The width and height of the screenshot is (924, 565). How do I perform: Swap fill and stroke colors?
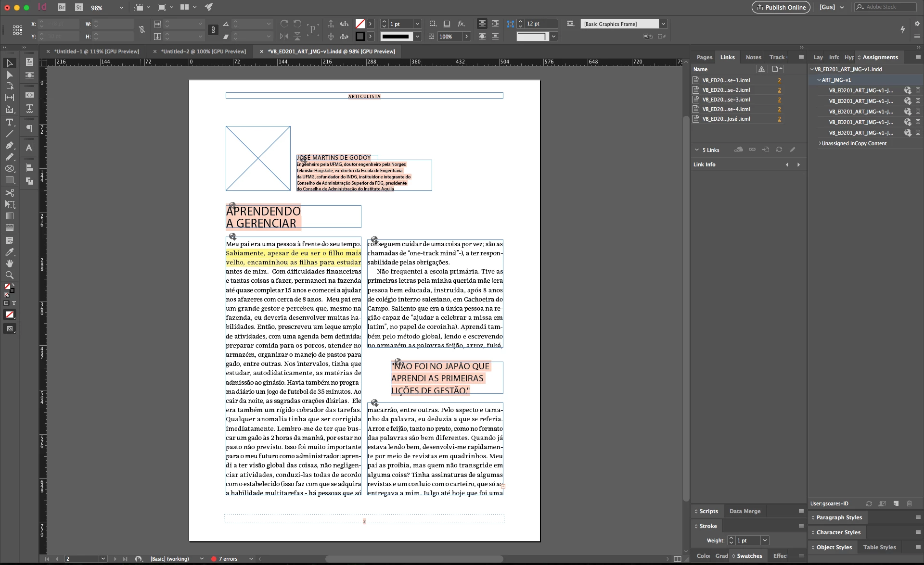[13, 285]
